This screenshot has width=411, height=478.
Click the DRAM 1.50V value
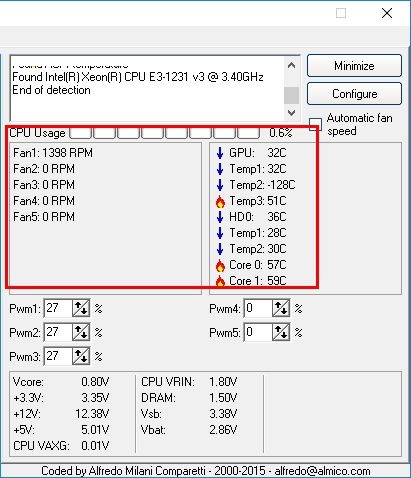[223, 398]
